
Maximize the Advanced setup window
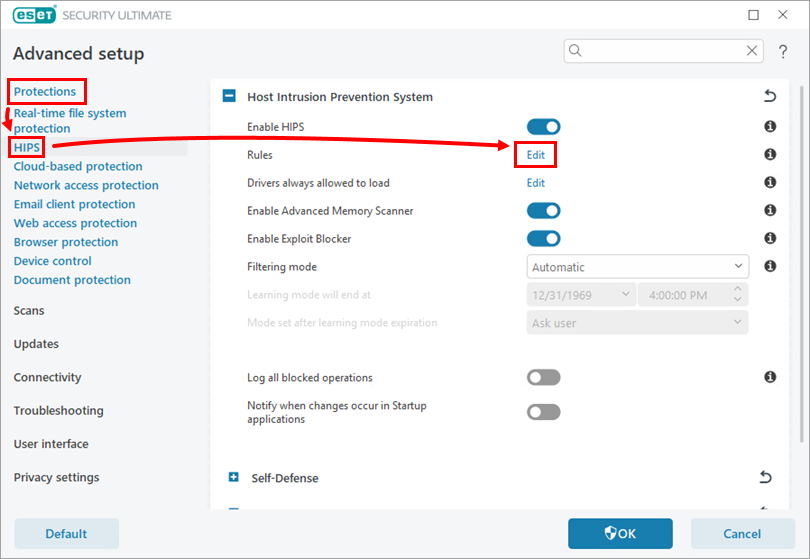click(754, 15)
